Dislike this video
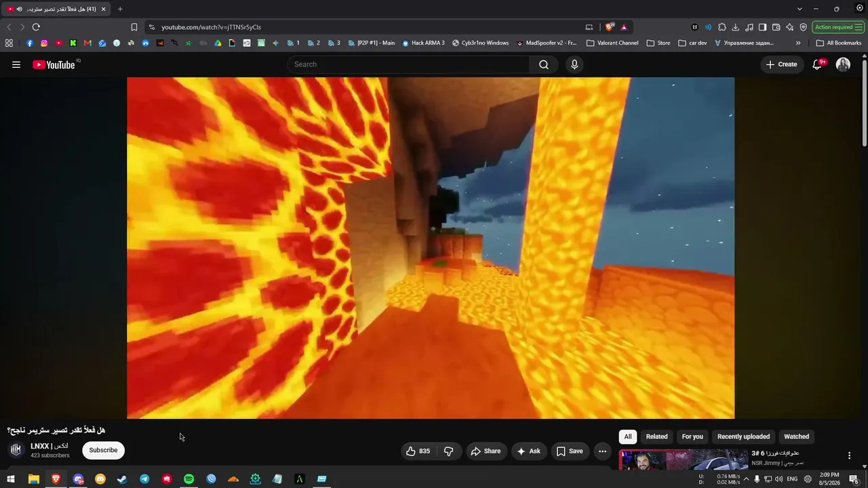Image resolution: width=868 pixels, height=488 pixels. [x=448, y=451]
